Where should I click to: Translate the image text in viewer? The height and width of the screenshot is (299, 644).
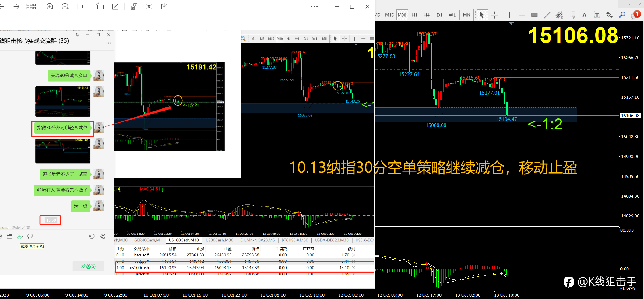click(134, 6)
